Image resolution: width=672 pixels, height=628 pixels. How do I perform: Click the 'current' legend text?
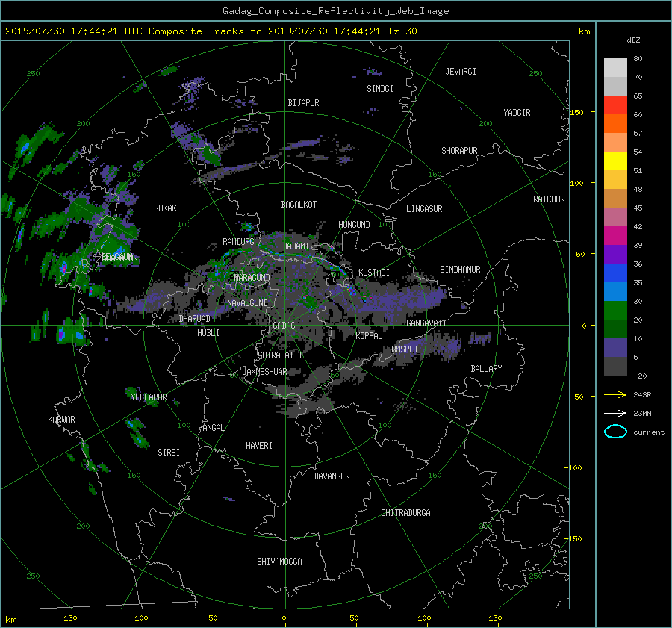(x=649, y=432)
